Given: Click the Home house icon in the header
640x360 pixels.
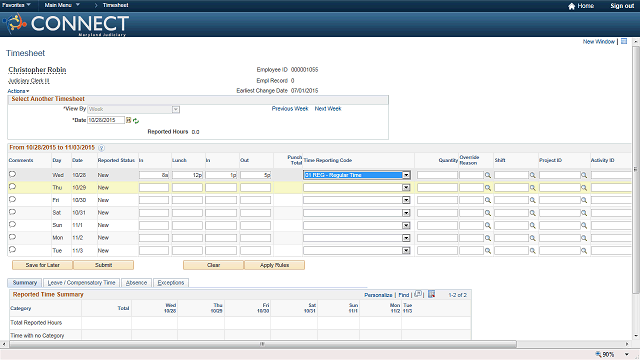Looking at the screenshot, I should 571,6.
